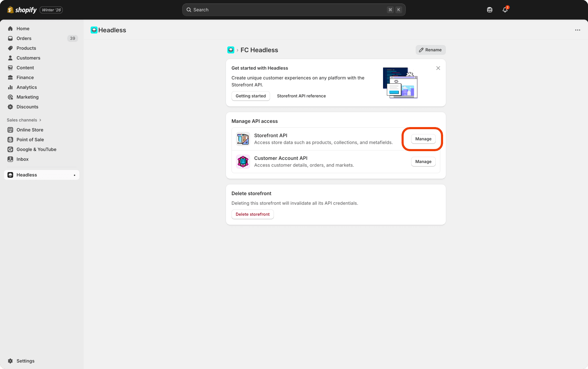Image resolution: width=588 pixels, height=369 pixels.
Task: Select the Headless app in the sidebar
Action: tap(42, 175)
